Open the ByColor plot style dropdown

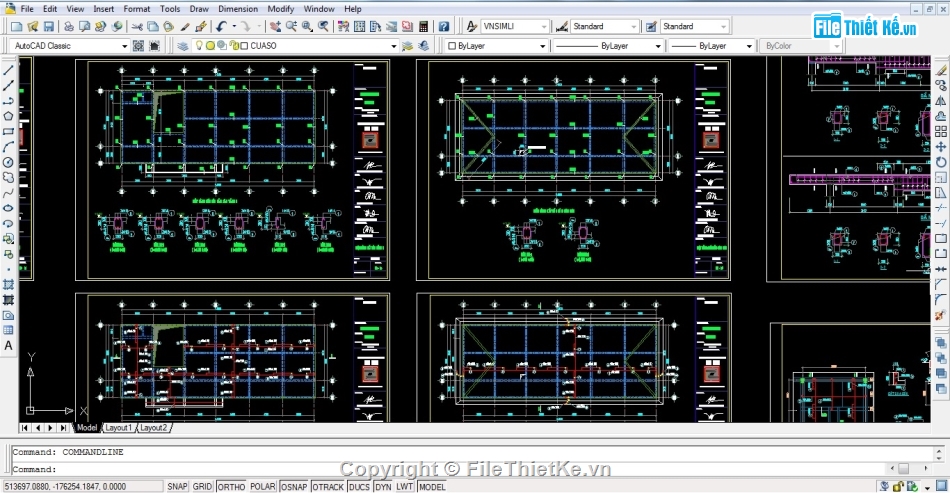[801, 46]
